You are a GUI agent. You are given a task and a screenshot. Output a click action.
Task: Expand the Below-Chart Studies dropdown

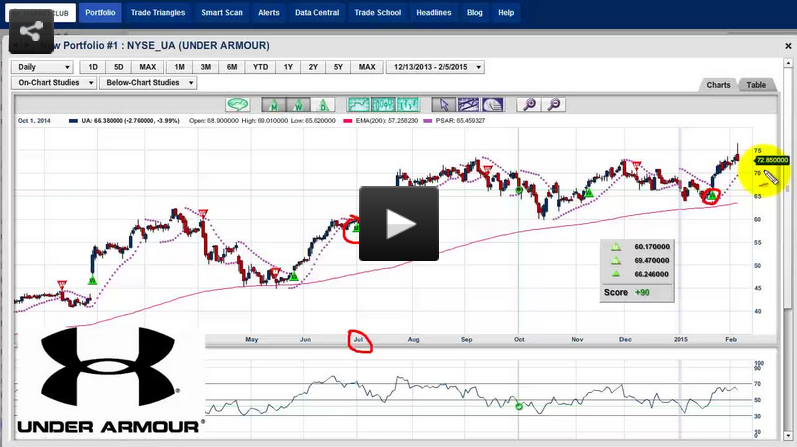(148, 83)
